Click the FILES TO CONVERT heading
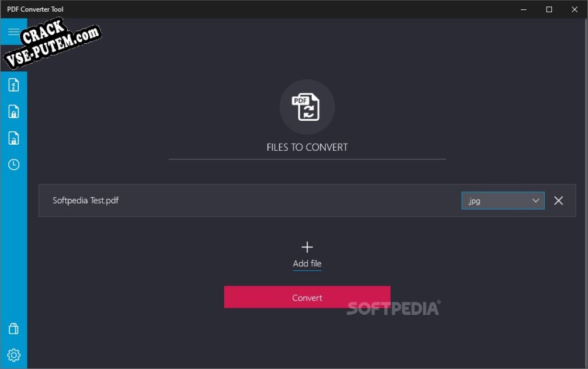Viewport: 588px width, 369px height. point(307,147)
